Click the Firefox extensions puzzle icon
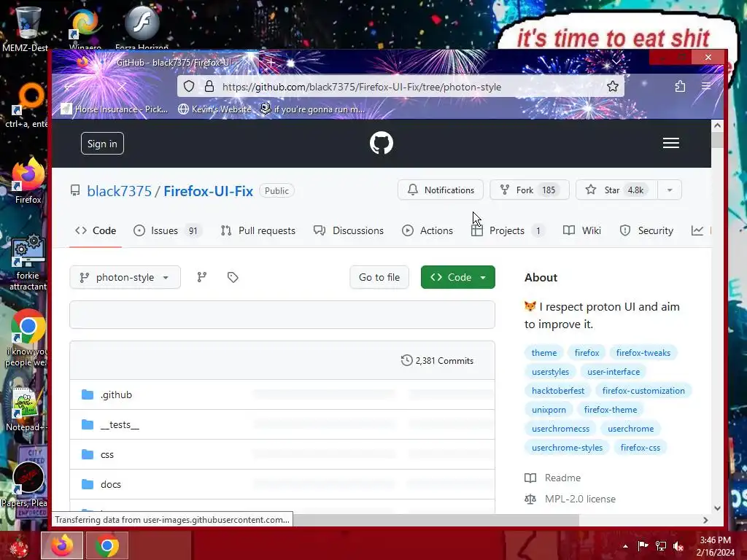The width and height of the screenshot is (747, 560). point(680,86)
